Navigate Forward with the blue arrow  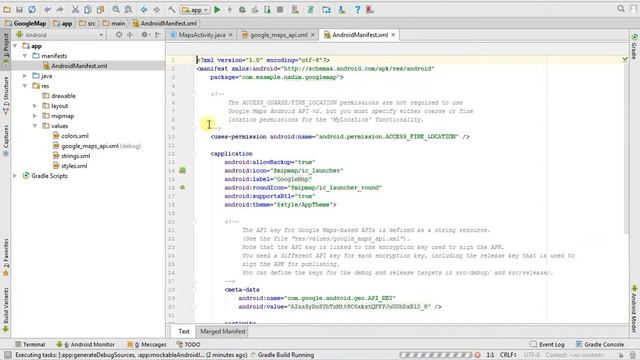click(x=156, y=9)
